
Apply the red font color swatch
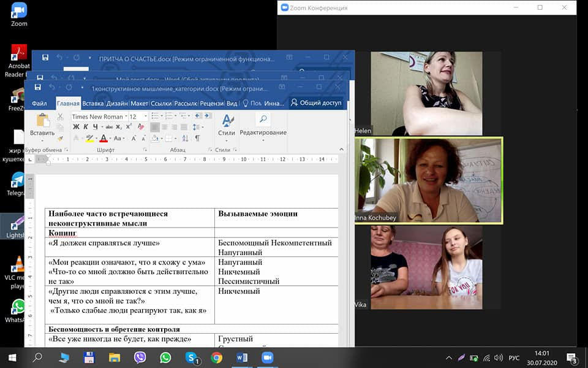pos(104,139)
